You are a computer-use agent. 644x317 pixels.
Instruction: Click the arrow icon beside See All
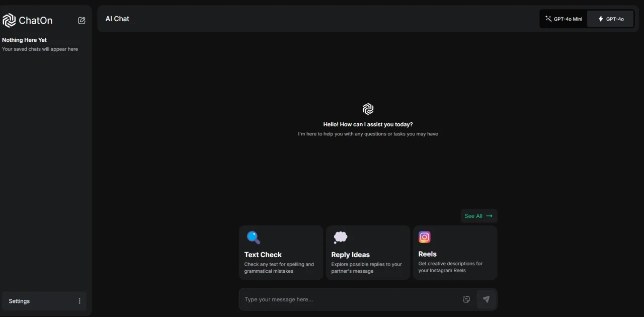point(489,216)
